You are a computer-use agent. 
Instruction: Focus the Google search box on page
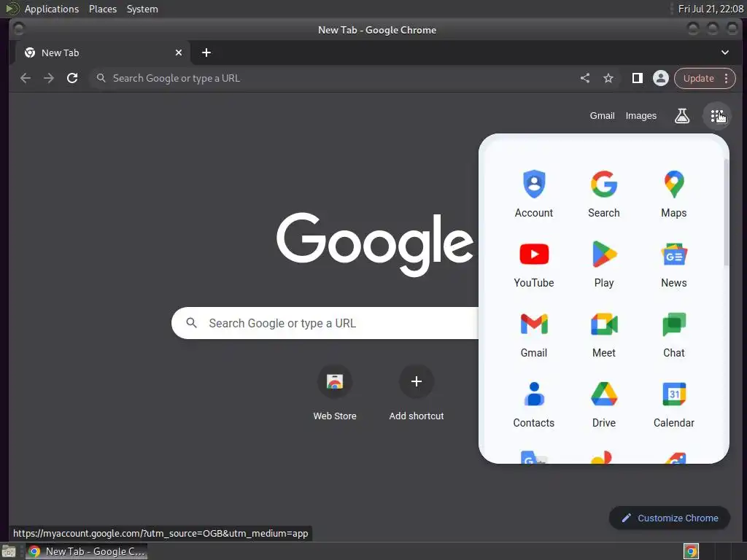pos(325,323)
